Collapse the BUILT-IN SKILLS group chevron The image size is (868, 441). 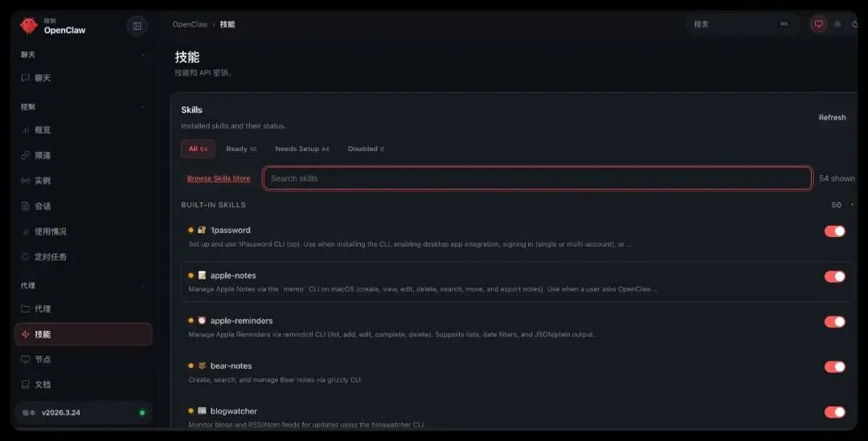(851, 206)
